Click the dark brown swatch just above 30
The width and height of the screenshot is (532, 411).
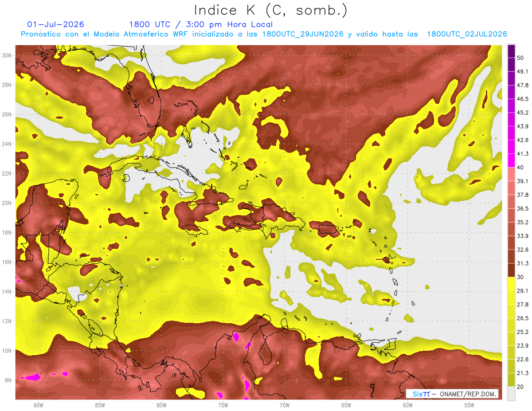[512, 270]
